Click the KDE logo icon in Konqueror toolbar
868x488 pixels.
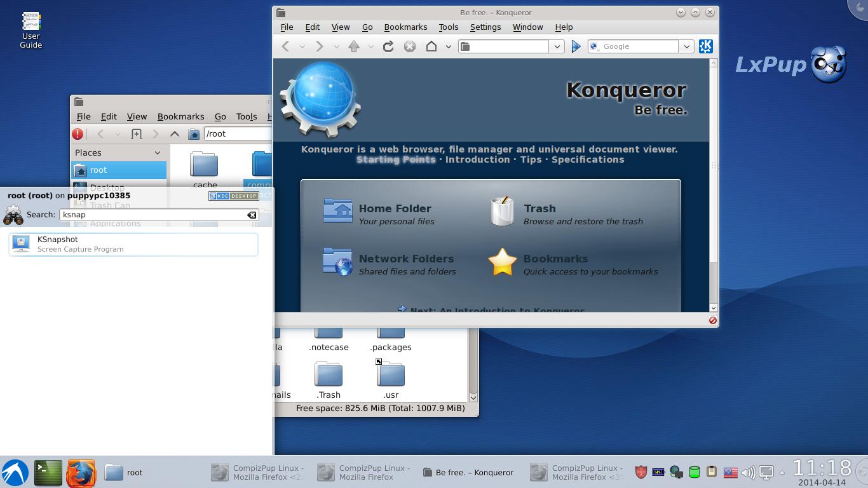705,46
